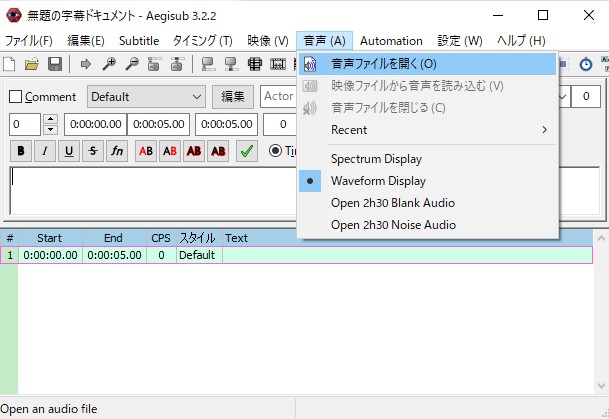609x419 pixels.
Task: Click the grid scrollbar down arrow
Action: point(601,386)
